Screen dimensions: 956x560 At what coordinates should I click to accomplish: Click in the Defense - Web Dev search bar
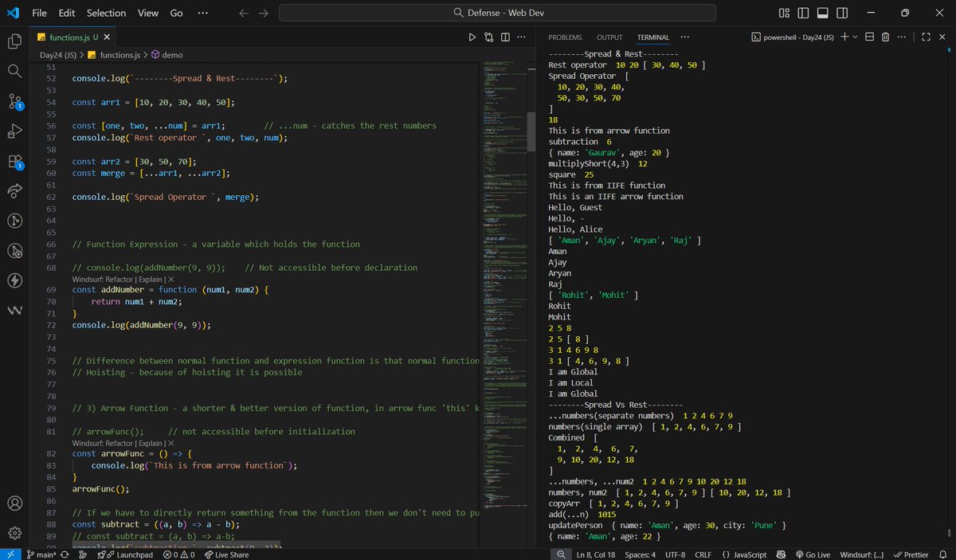click(x=497, y=13)
